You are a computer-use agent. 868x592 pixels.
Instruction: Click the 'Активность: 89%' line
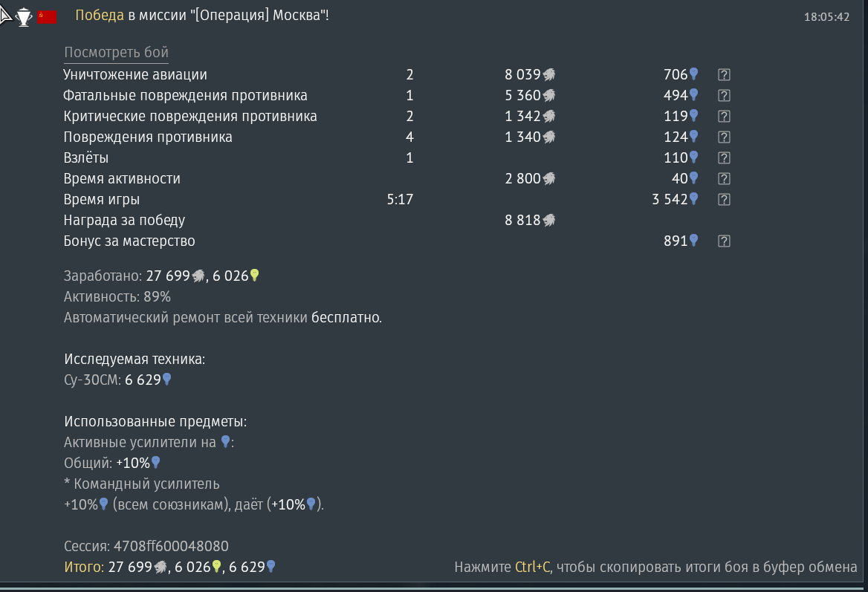click(117, 296)
